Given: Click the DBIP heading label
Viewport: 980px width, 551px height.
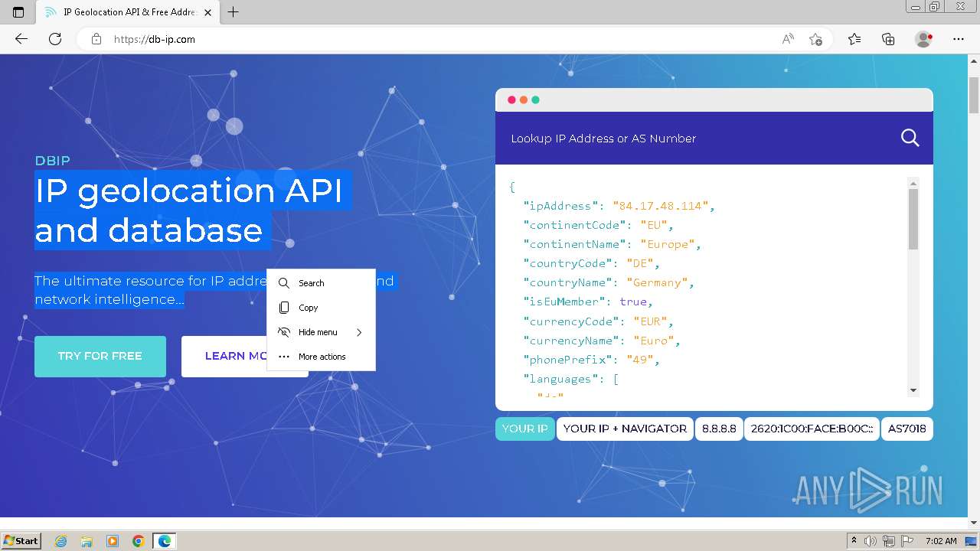Looking at the screenshot, I should [x=52, y=161].
